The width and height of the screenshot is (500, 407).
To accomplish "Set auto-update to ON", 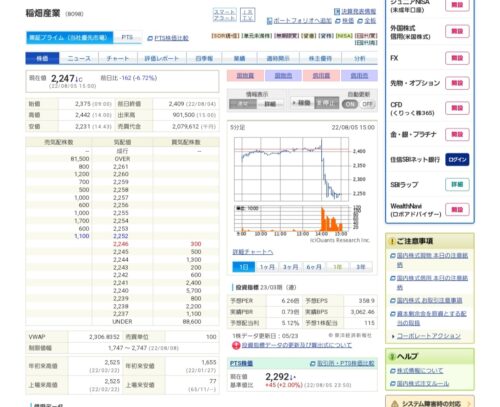I will pyautogui.click(x=350, y=104).
